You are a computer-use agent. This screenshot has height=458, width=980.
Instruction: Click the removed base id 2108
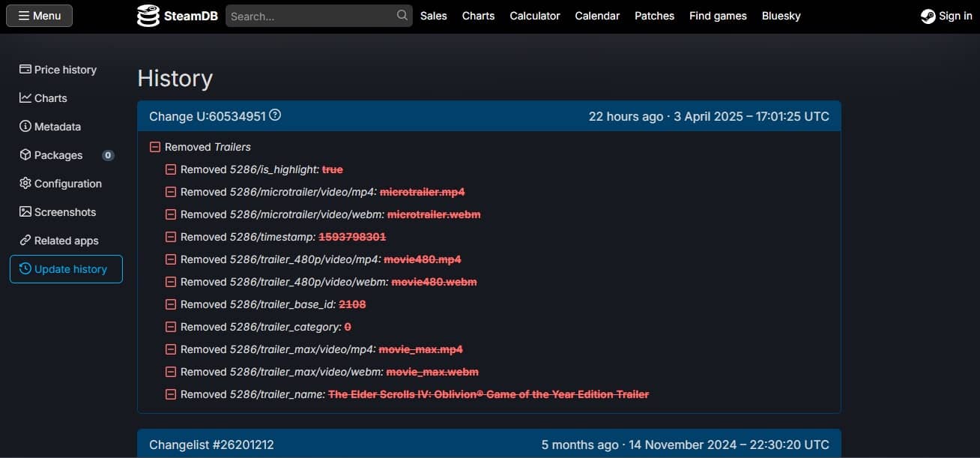tap(352, 304)
